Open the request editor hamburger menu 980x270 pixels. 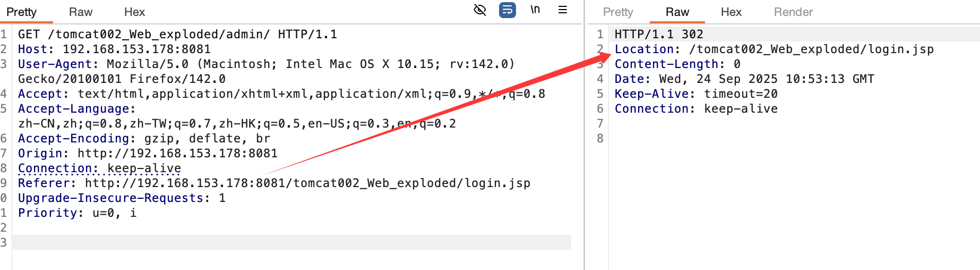563,10
